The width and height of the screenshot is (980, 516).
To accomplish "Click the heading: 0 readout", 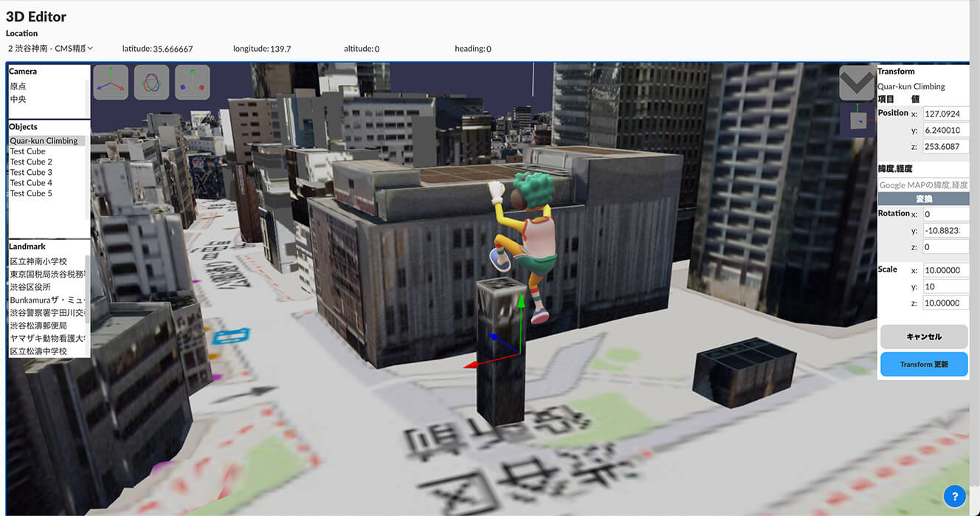I will (473, 49).
